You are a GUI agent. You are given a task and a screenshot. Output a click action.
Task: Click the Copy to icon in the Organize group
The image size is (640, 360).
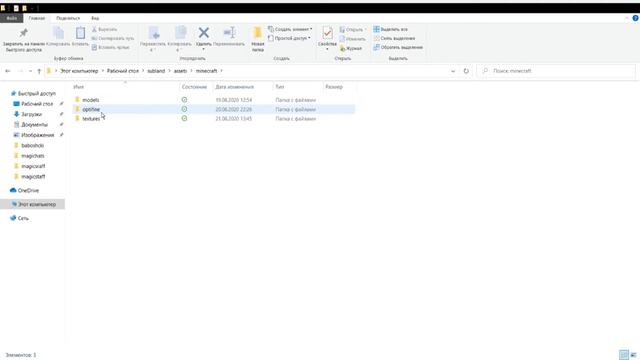pos(180,33)
